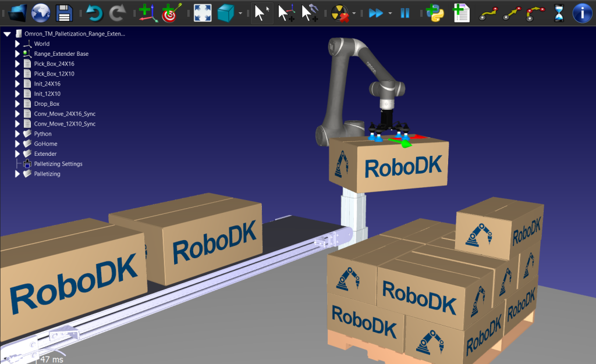Collapse the Omron_TM_Palletization station root
This screenshot has height=364, width=596.
[8, 33]
